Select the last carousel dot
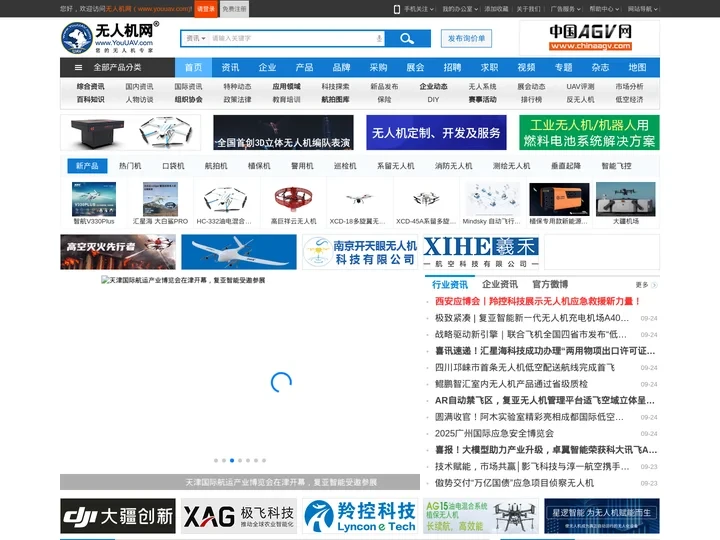 pos(264,460)
